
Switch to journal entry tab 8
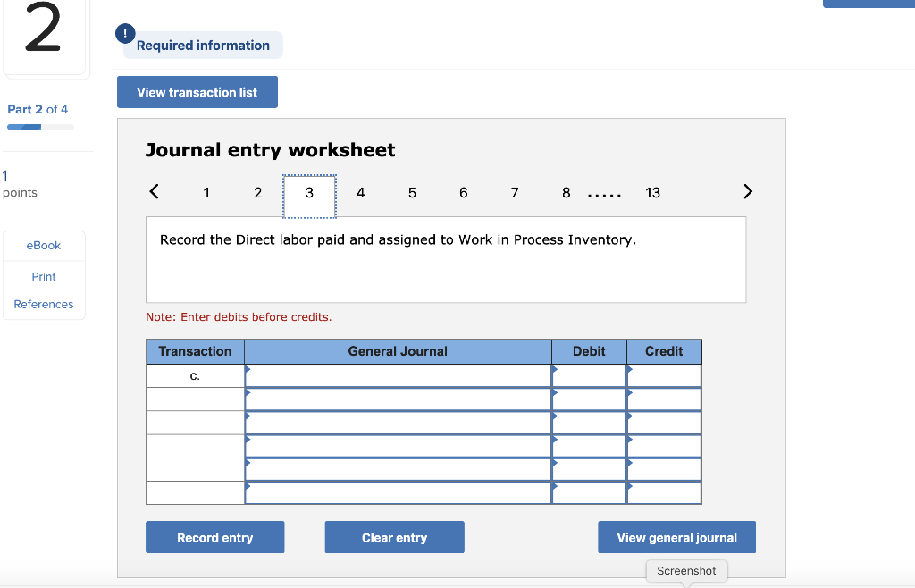[x=566, y=192]
